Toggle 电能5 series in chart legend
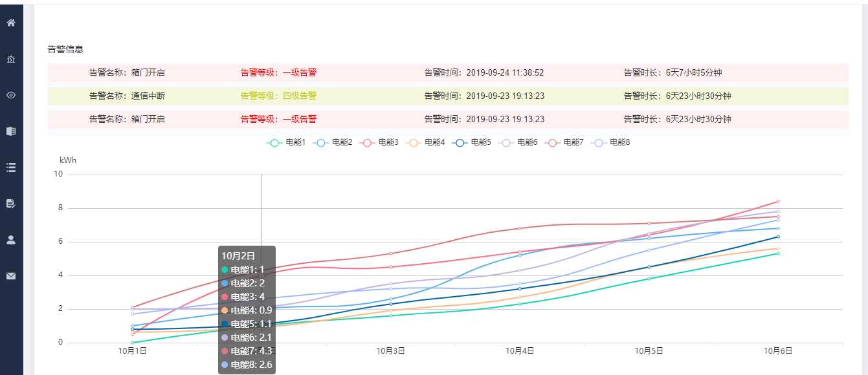This screenshot has width=868, height=375. tap(471, 142)
